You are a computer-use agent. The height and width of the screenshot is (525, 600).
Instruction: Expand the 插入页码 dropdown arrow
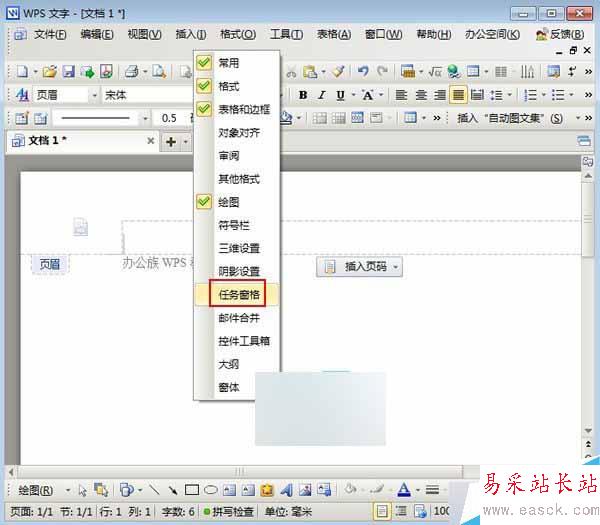[396, 267]
